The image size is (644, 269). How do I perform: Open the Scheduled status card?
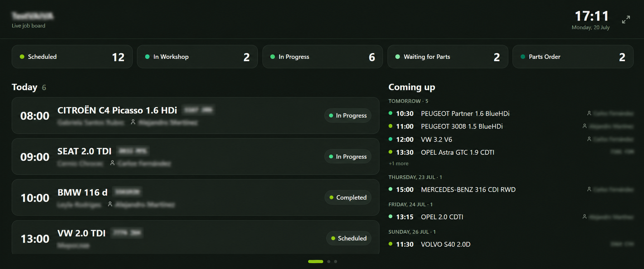tap(72, 57)
